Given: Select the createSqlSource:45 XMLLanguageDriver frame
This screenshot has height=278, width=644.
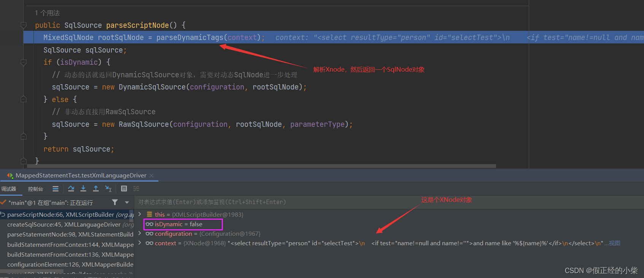Looking at the screenshot, I should click(67, 225).
